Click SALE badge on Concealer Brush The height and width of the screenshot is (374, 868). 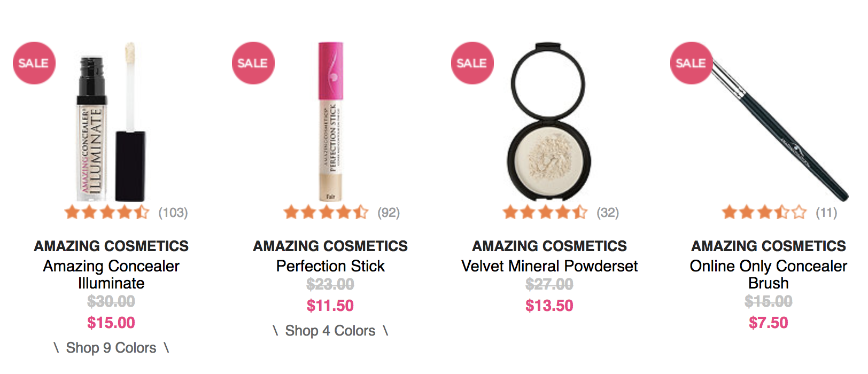coord(692,63)
